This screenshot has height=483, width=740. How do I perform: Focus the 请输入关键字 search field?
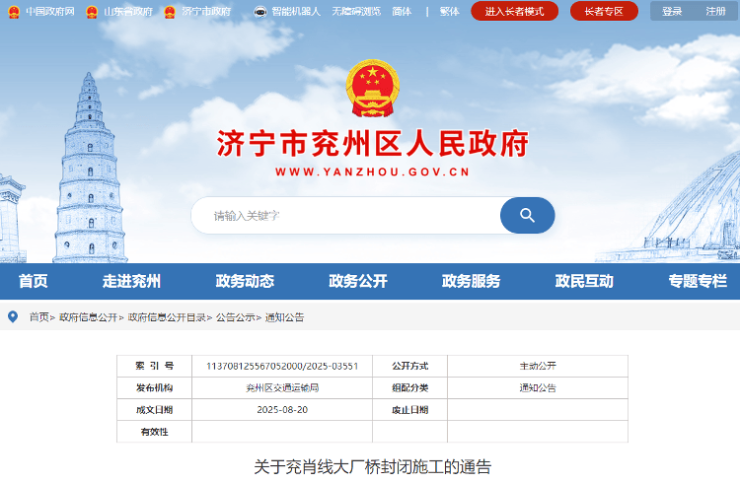(x=345, y=215)
